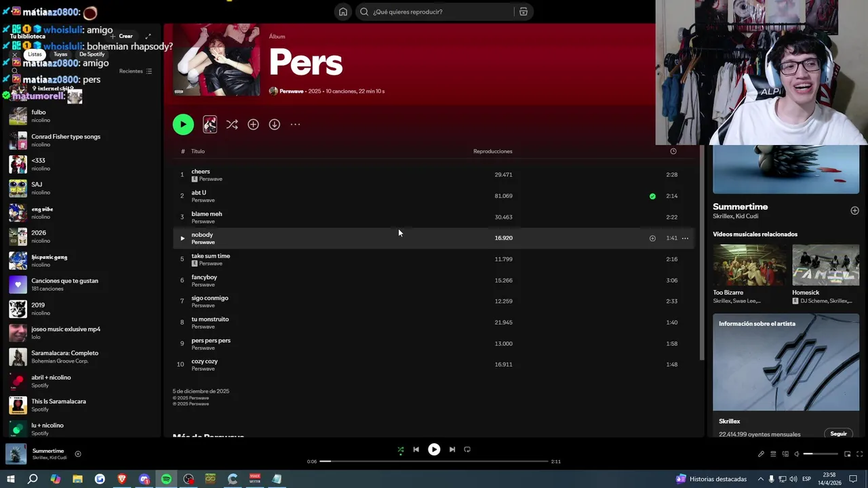Open the SAJ playlist
868x488 pixels.
pyautogui.click(x=81, y=188)
